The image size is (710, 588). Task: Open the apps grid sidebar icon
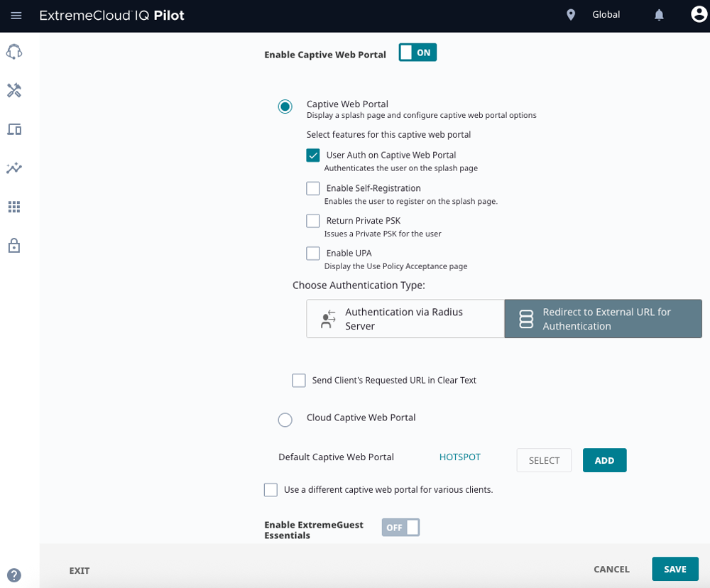tap(14, 207)
